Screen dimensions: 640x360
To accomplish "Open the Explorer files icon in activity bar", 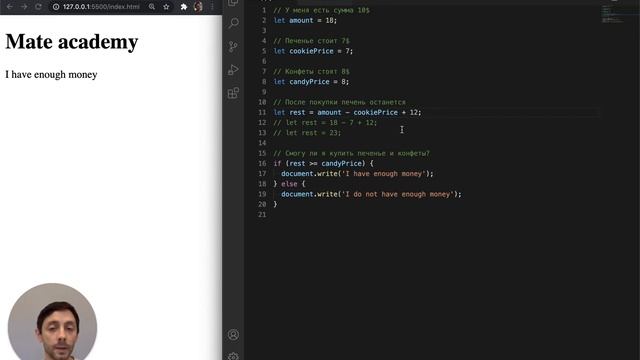I will pyautogui.click(x=233, y=3).
